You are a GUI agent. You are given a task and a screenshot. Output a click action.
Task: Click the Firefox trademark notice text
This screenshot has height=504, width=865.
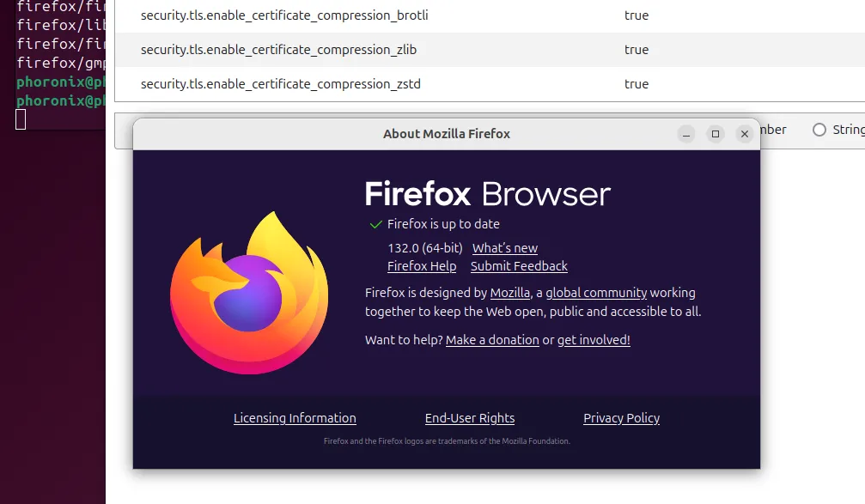447,441
